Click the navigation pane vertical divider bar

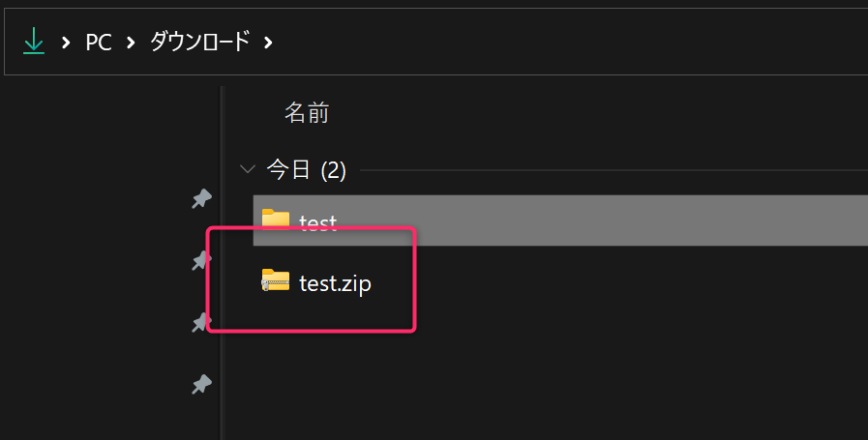(x=223, y=261)
